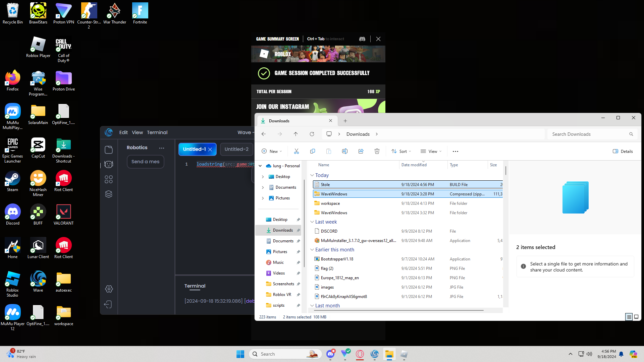644x362 pixels.
Task: Select the workspace folder in file list
Action: pos(330,203)
